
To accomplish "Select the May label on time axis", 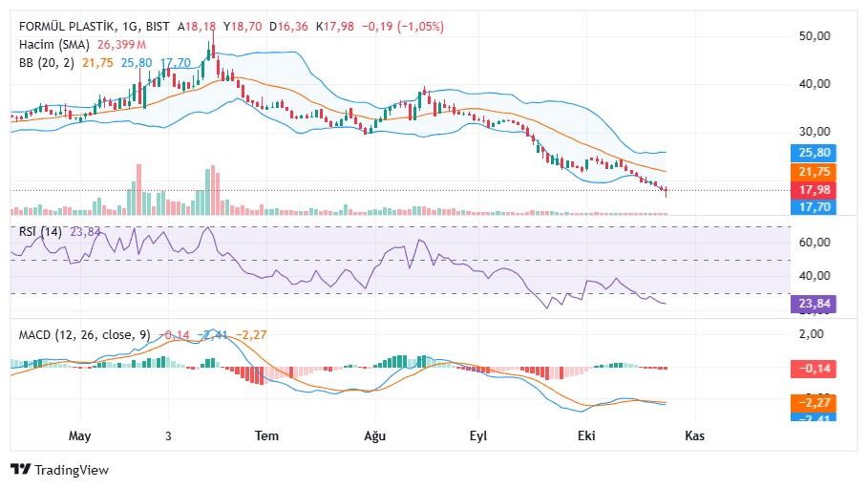I will click(x=79, y=435).
